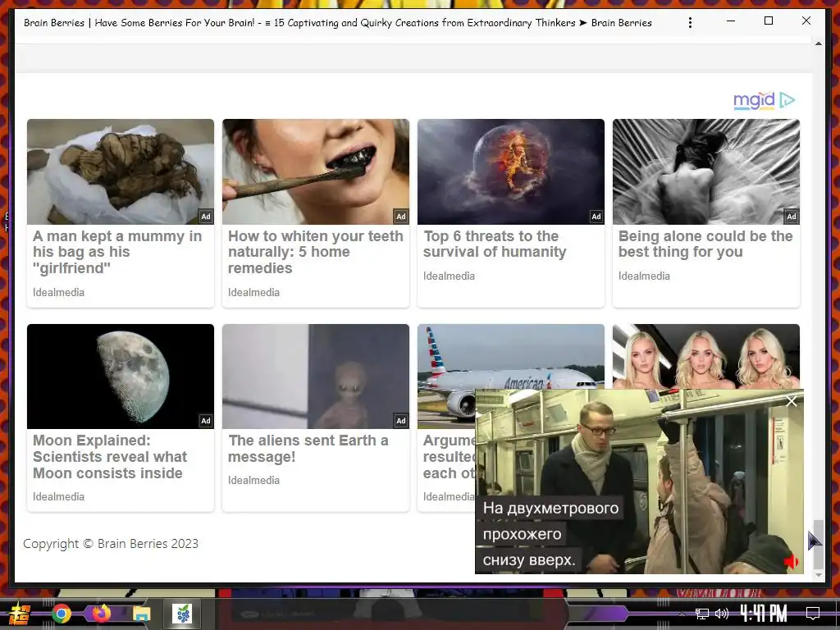Click the Ad badge on the Moon thumbnail
840x630 pixels.
tap(206, 421)
